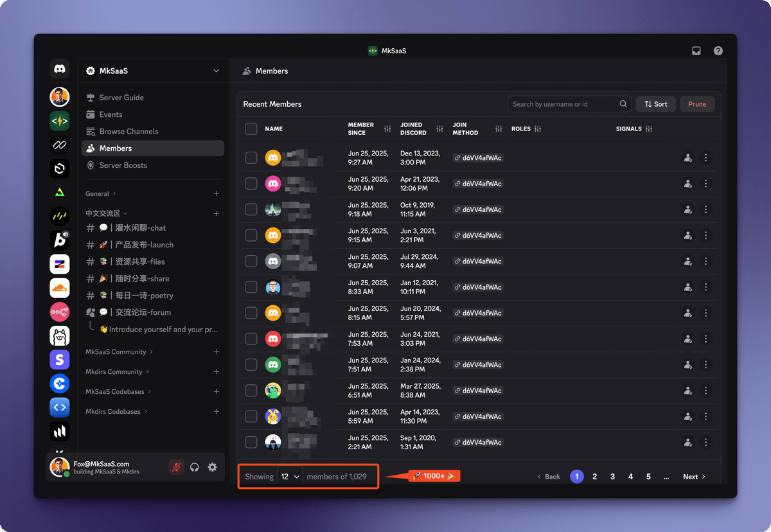Image resolution: width=771 pixels, height=532 pixels.
Task: Open the blue C server icon
Action: pos(60,384)
